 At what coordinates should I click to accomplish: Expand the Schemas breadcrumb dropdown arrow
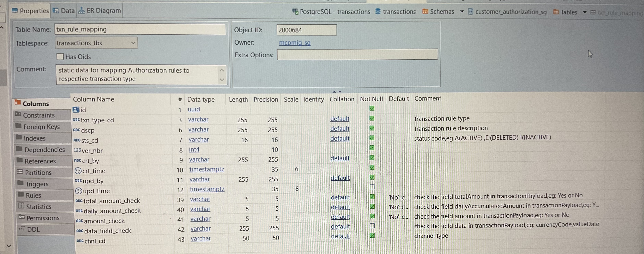pos(462,11)
